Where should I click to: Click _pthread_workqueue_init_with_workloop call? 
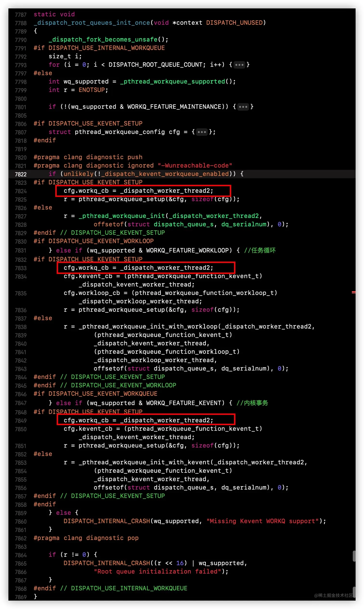(148, 327)
